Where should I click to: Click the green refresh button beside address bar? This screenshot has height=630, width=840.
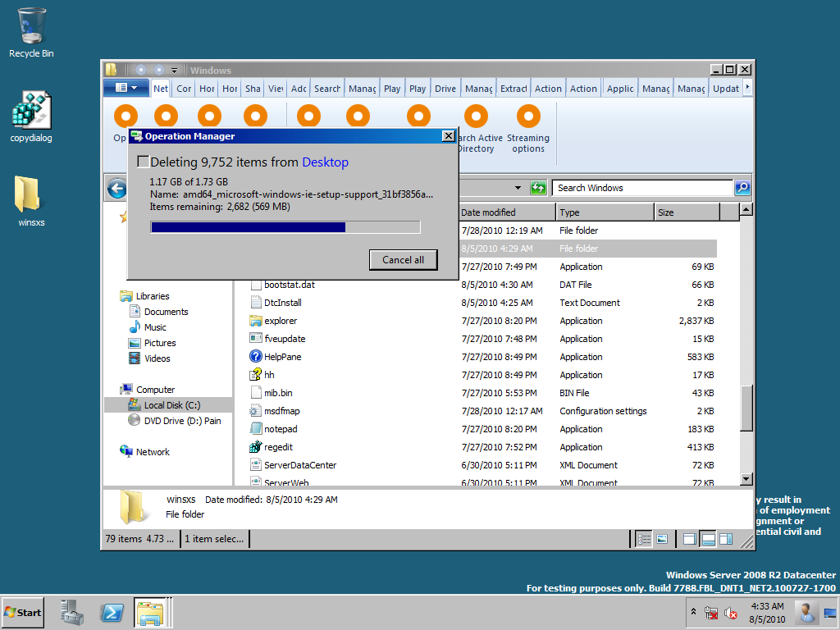pyautogui.click(x=538, y=188)
